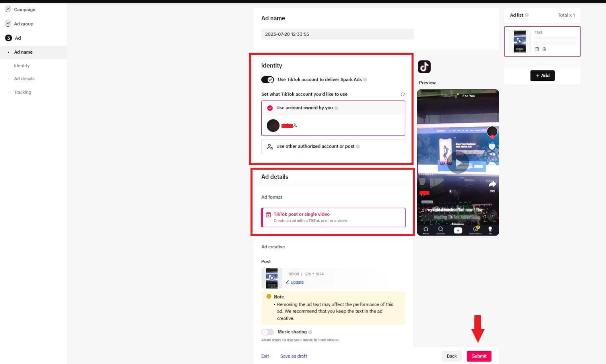
Task: Tap the share arrow in preview
Action: [492, 184]
